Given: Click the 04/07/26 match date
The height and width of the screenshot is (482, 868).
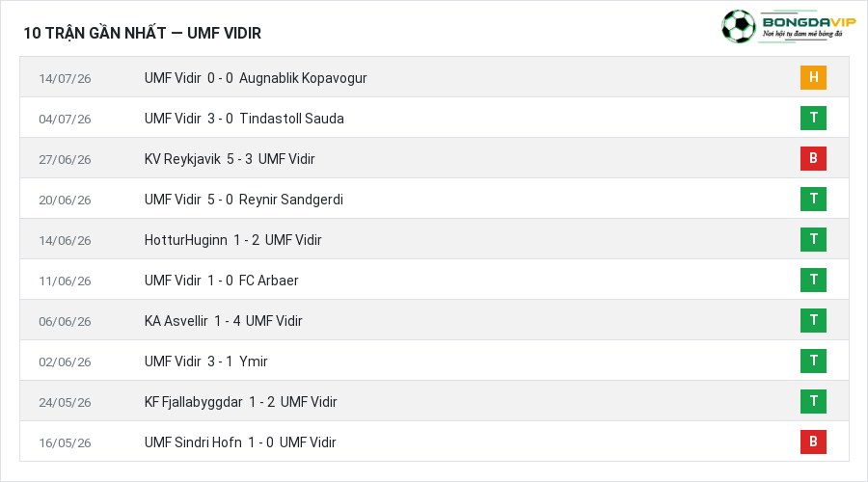Looking at the screenshot, I should point(65,119).
